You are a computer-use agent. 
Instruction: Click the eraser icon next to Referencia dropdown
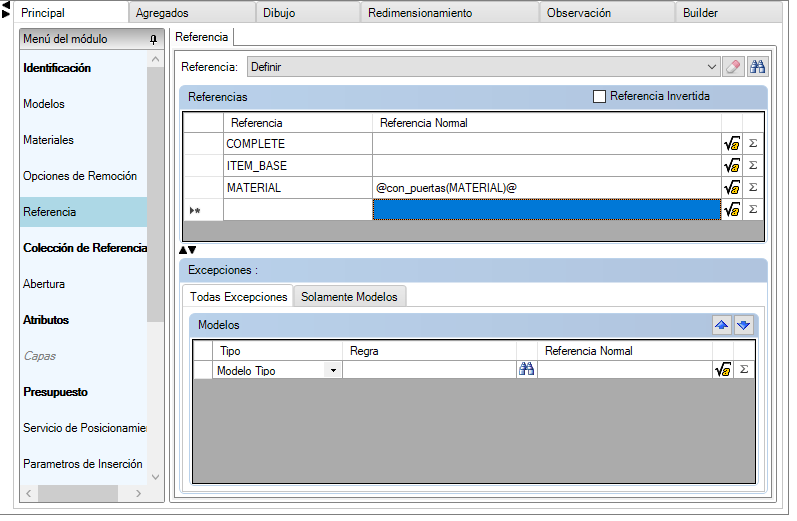pos(733,67)
